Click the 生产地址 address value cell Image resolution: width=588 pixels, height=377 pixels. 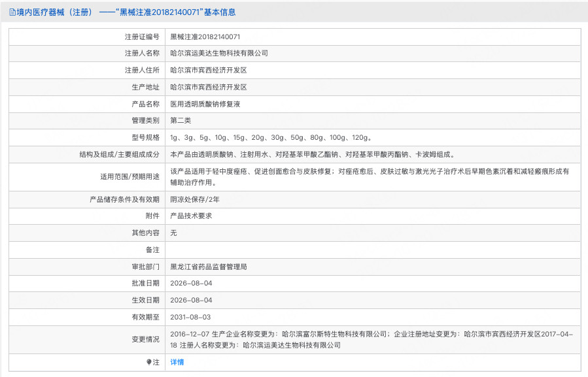click(373, 87)
